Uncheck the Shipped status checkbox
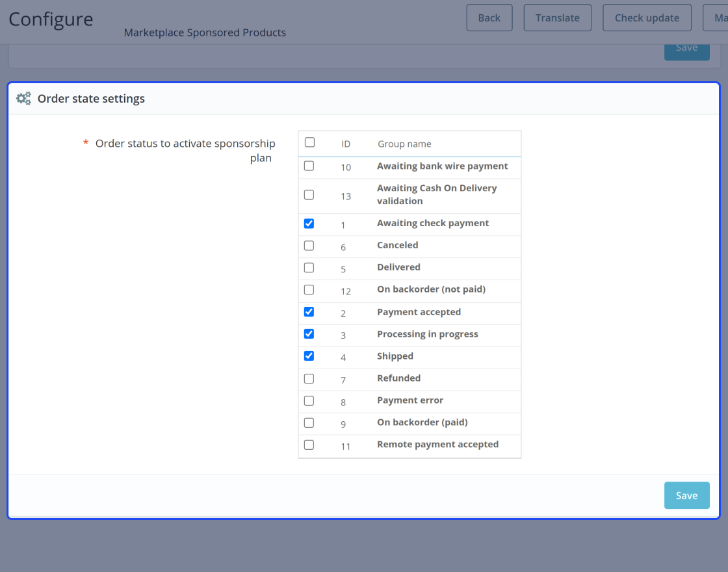728x572 pixels. [309, 356]
